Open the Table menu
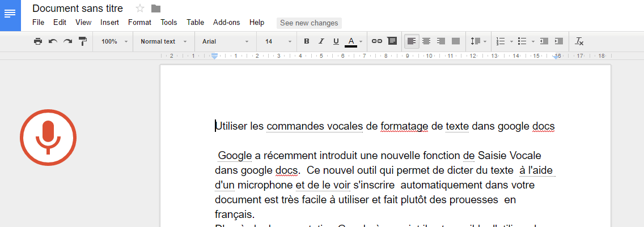The width and height of the screenshot is (644, 227). coord(196,23)
